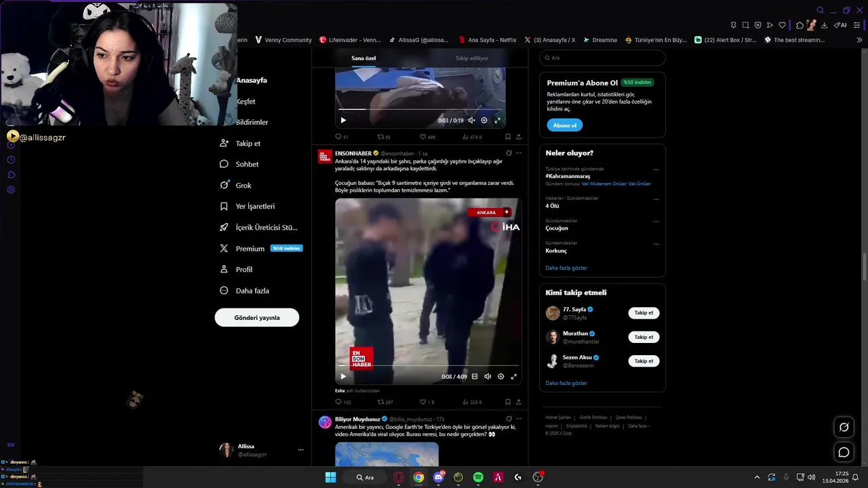Follow Sezen Aksu account
The width and height of the screenshot is (868, 488).
pos(644,361)
